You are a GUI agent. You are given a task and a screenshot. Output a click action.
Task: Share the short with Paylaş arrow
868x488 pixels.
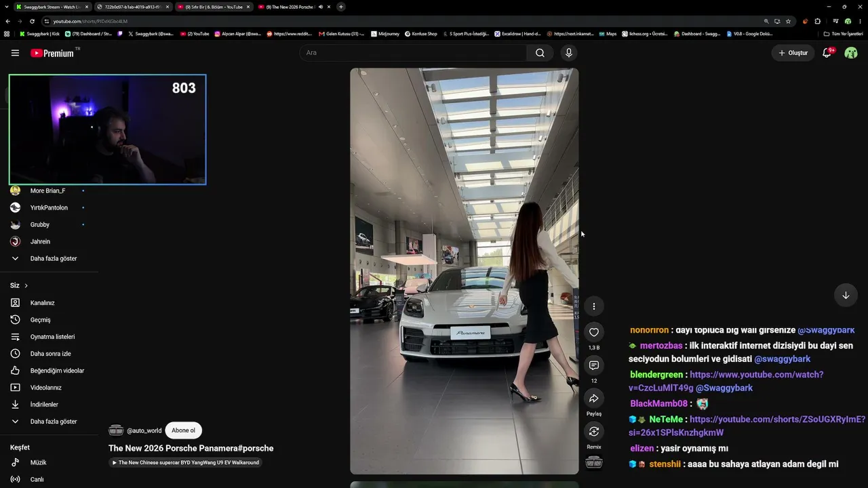click(594, 399)
